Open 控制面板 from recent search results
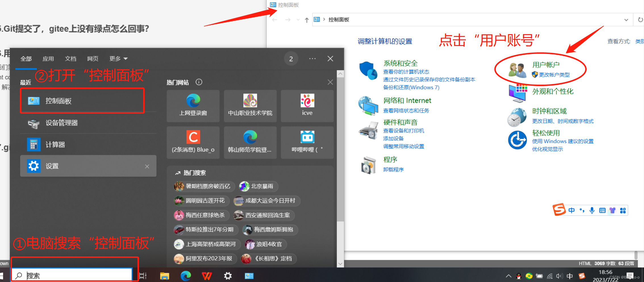This screenshot has width=644, height=282. click(58, 101)
